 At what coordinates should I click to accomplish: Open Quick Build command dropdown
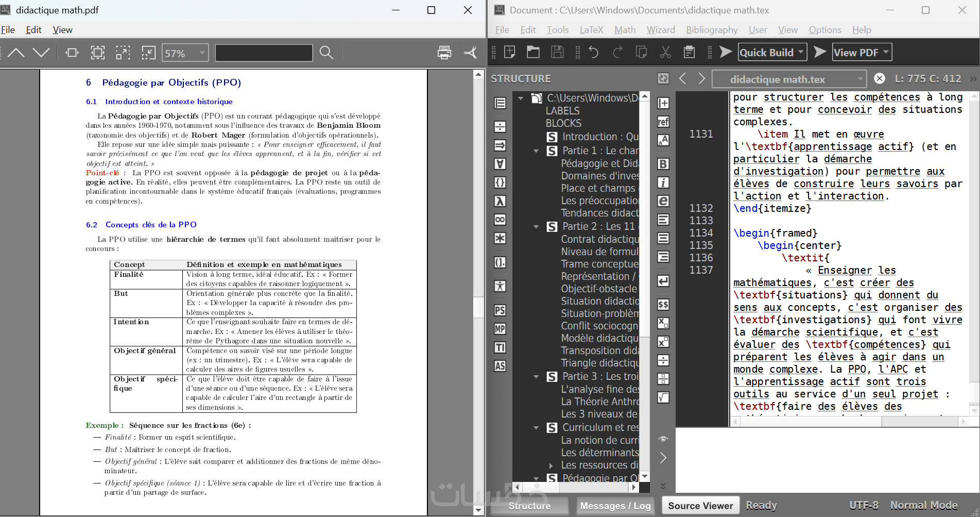[x=801, y=52]
